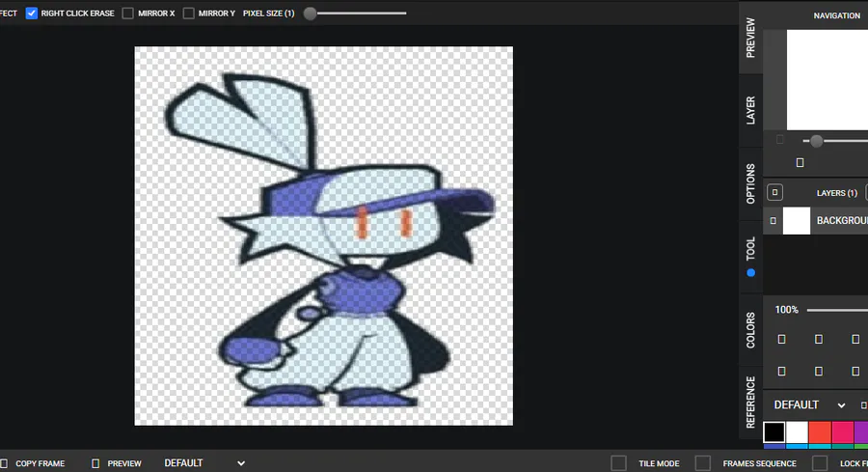Screen dimensions: 868x472
Task: Click the NAVIGATION panel title
Action: click(x=836, y=15)
